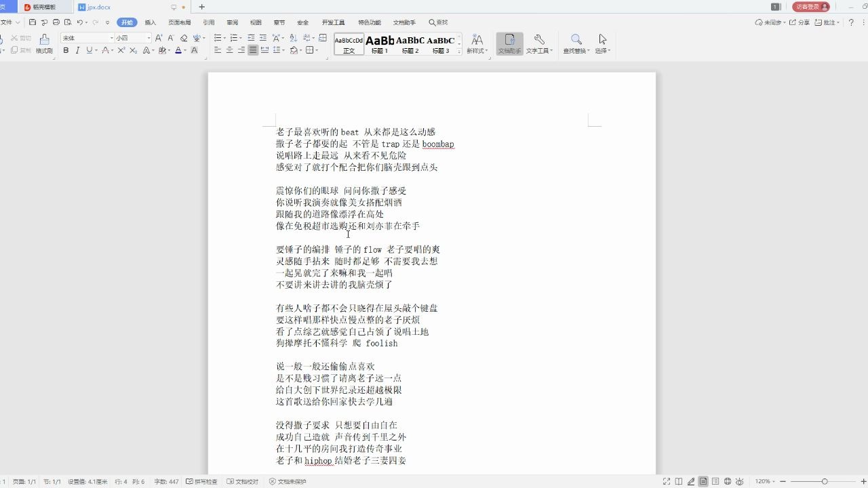
Task: Increase font size with the A+ icon
Action: pyautogui.click(x=159, y=38)
